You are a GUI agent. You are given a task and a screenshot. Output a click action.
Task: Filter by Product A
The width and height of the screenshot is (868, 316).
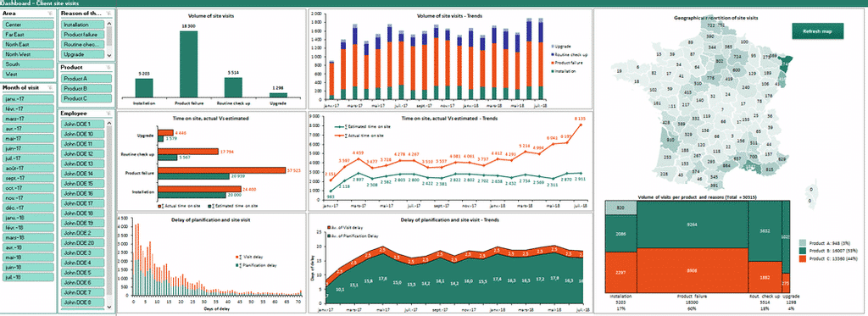tap(86, 79)
